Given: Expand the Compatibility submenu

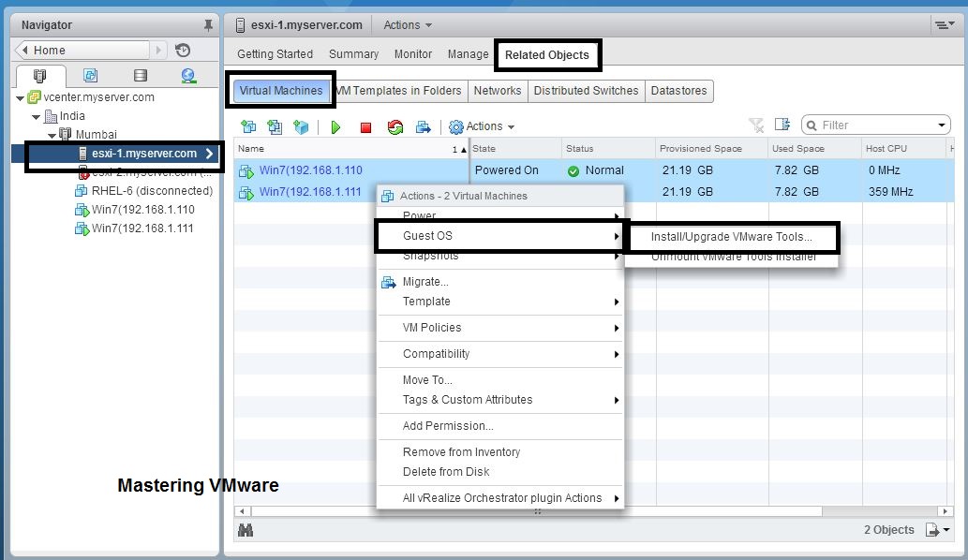Looking at the screenshot, I should pyautogui.click(x=616, y=354).
